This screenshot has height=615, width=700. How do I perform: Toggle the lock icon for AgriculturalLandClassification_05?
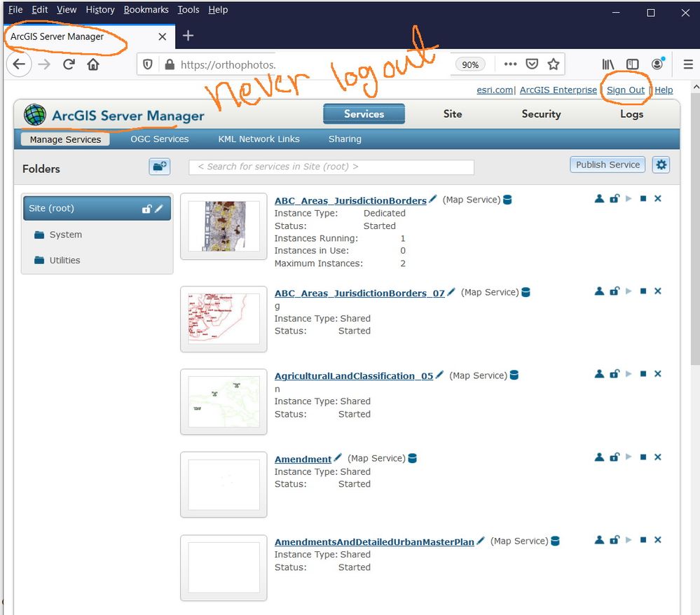[615, 373]
